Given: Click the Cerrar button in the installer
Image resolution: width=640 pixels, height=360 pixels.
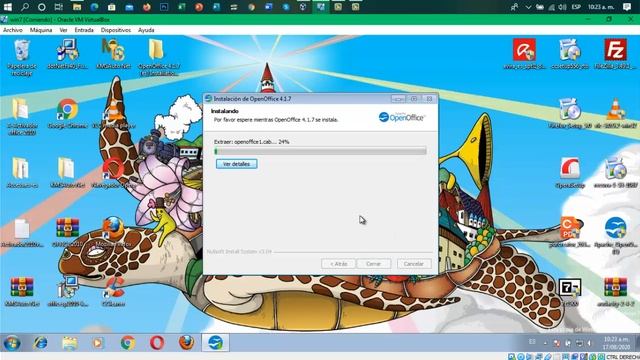Looking at the screenshot, I should click(x=373, y=264).
